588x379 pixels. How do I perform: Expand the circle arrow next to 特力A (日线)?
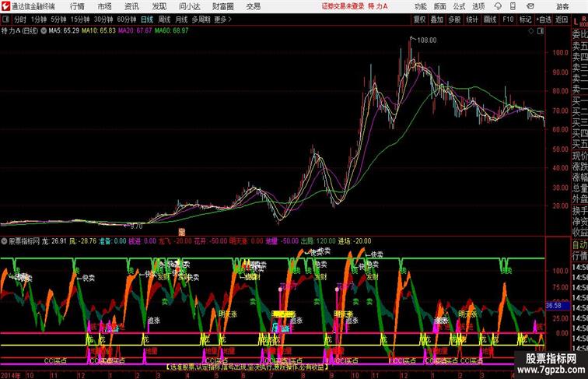pyautogui.click(x=44, y=31)
